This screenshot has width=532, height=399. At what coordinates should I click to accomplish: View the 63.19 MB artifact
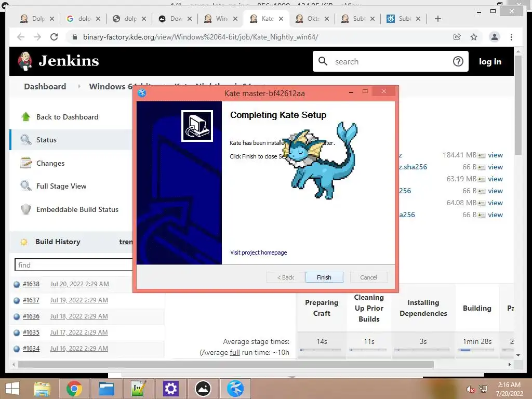495,179
